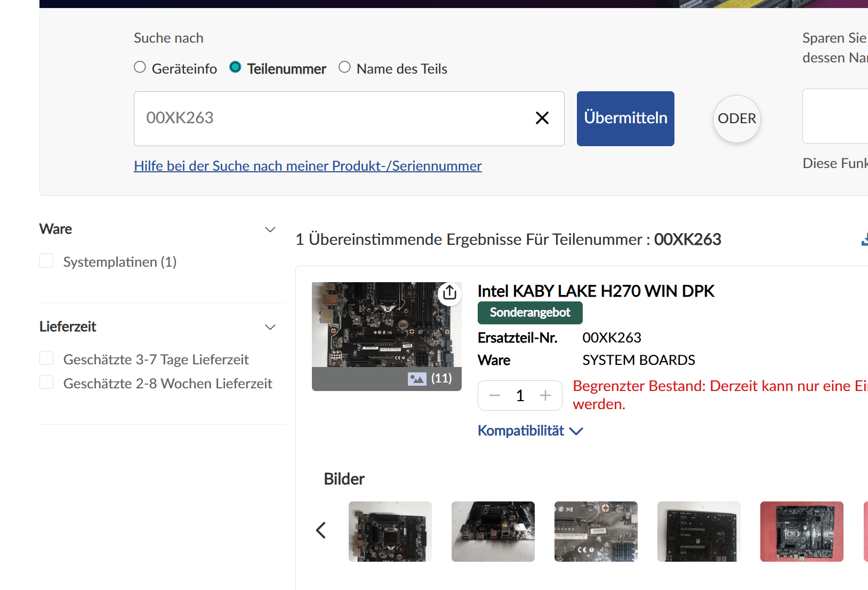Select the fifth thumbnail with red background
This screenshot has height=590, width=868.
[x=802, y=531]
